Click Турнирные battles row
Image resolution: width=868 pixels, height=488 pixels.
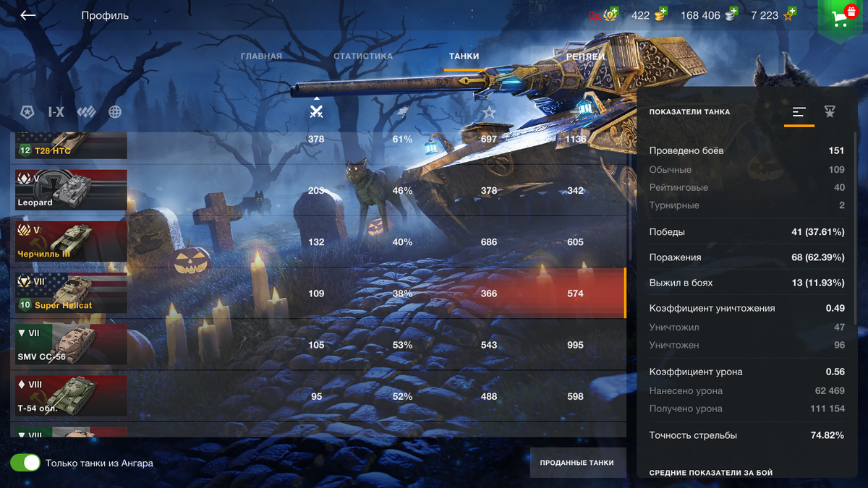click(746, 205)
